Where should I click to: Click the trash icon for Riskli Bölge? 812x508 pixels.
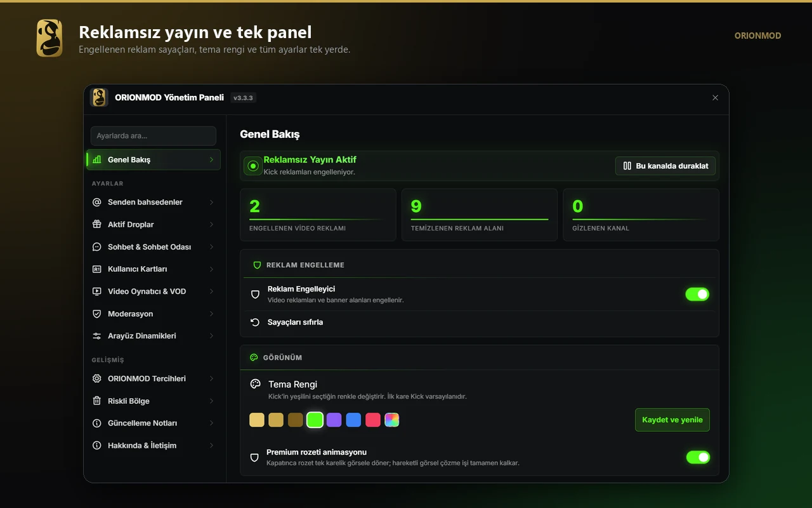(x=97, y=401)
